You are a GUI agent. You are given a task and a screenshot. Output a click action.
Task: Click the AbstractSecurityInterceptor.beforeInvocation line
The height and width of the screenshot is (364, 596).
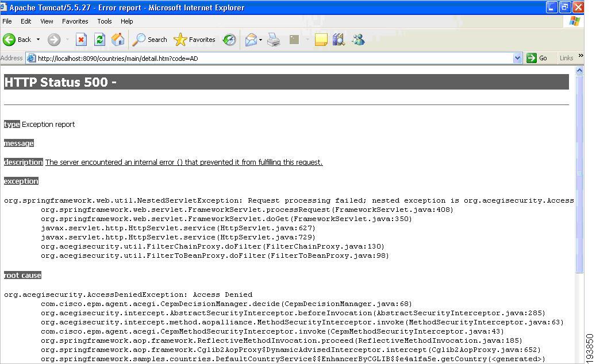pos(293,313)
